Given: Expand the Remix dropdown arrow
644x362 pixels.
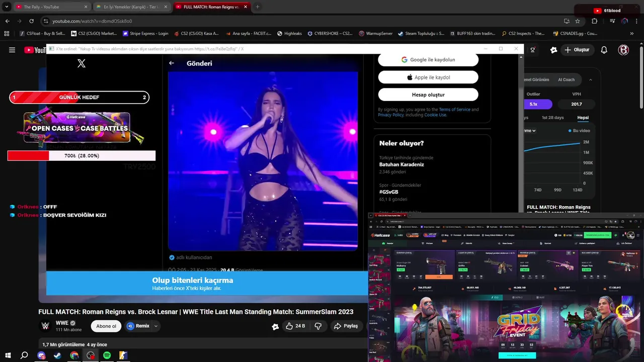Looking at the screenshot, I should (x=156, y=326).
